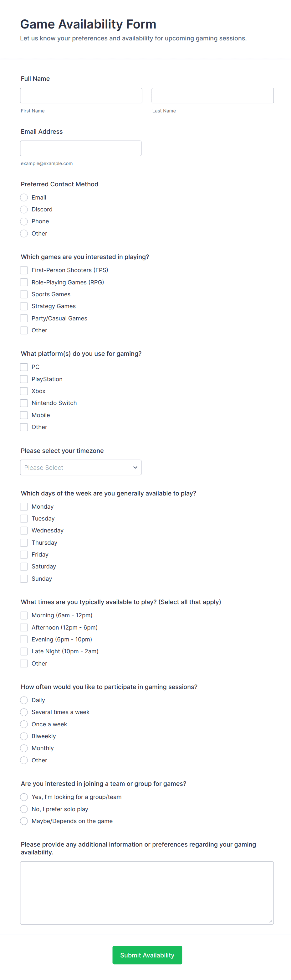Open the timezone Please Select dropdown

coord(76,468)
